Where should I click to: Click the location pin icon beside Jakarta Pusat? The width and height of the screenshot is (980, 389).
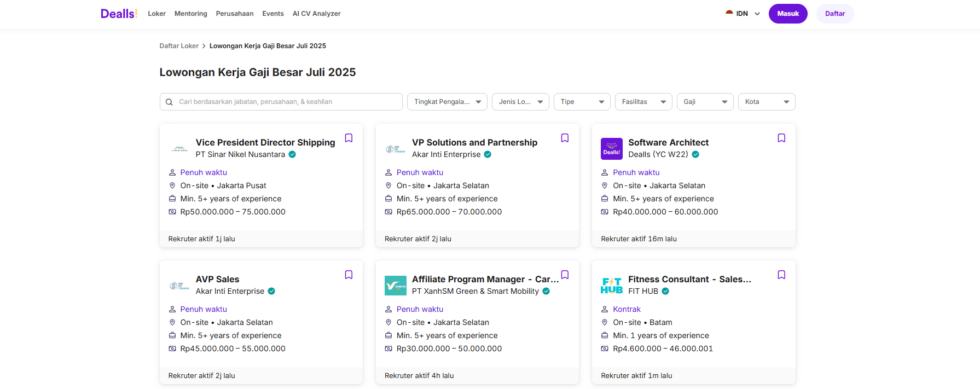172,185
